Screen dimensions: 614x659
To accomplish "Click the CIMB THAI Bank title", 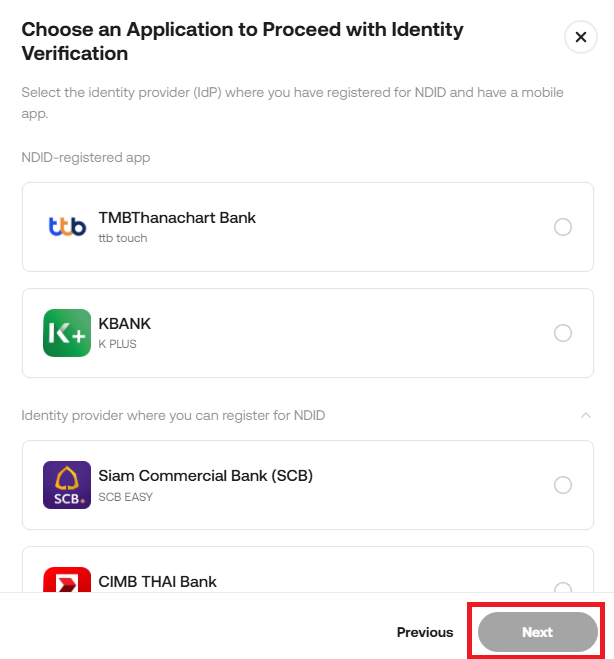I will 157,581.
